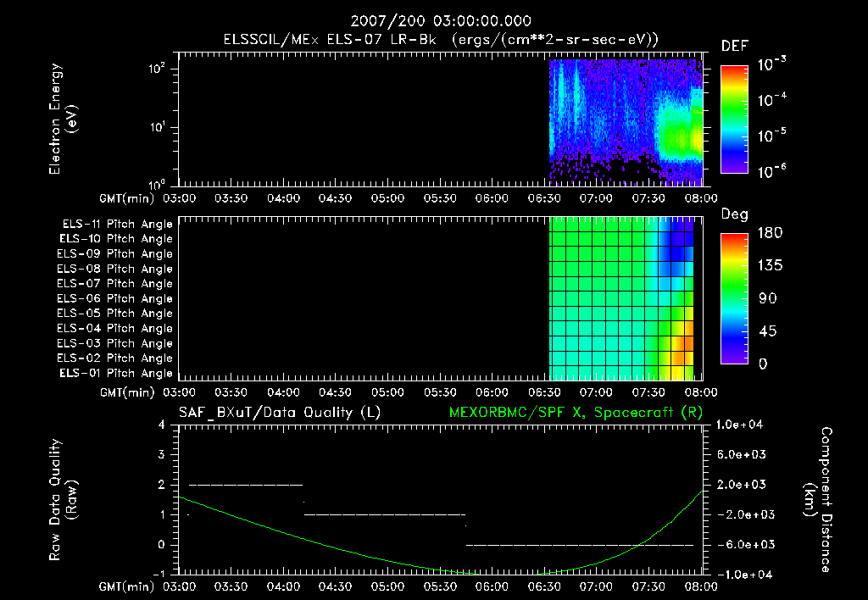Click the 03:00 tick under the data quality panel

pos(179,586)
